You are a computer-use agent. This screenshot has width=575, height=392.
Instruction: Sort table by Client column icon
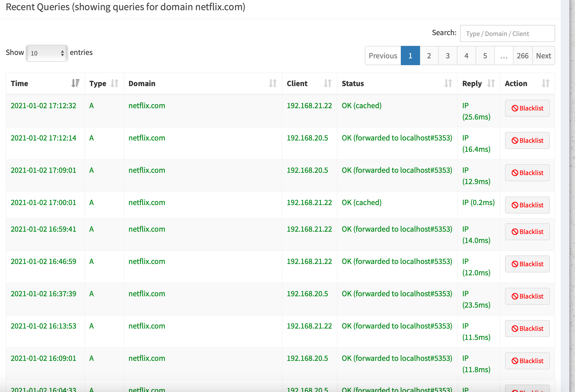click(328, 83)
